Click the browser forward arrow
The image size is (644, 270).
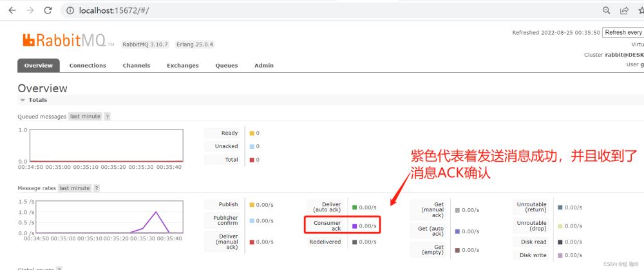point(30,10)
